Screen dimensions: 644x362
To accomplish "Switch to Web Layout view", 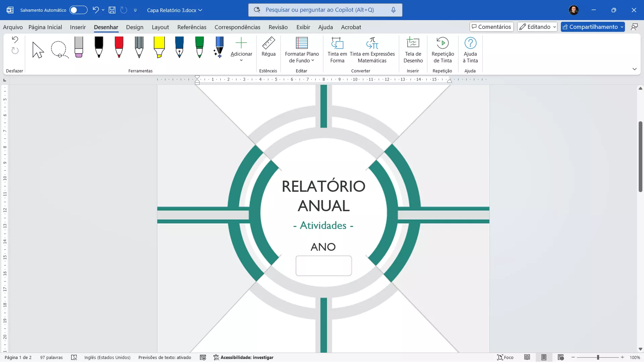I will [560, 357].
